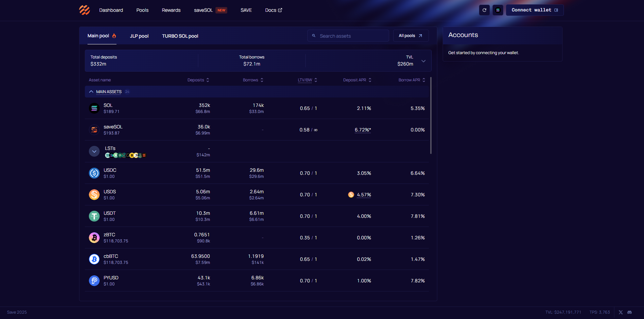Open the SAVE nav item
The width and height of the screenshot is (644, 319).
(x=246, y=10)
